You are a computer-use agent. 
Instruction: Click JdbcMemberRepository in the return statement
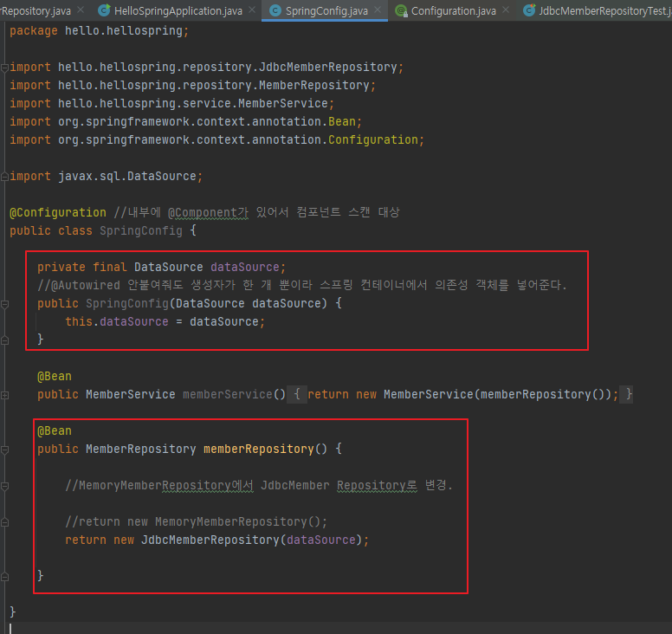(x=210, y=540)
